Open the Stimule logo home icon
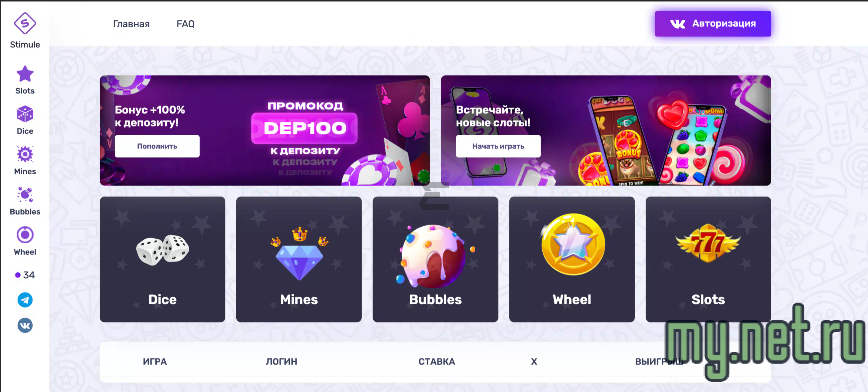Viewport: 868px width, 392px height. [x=25, y=24]
